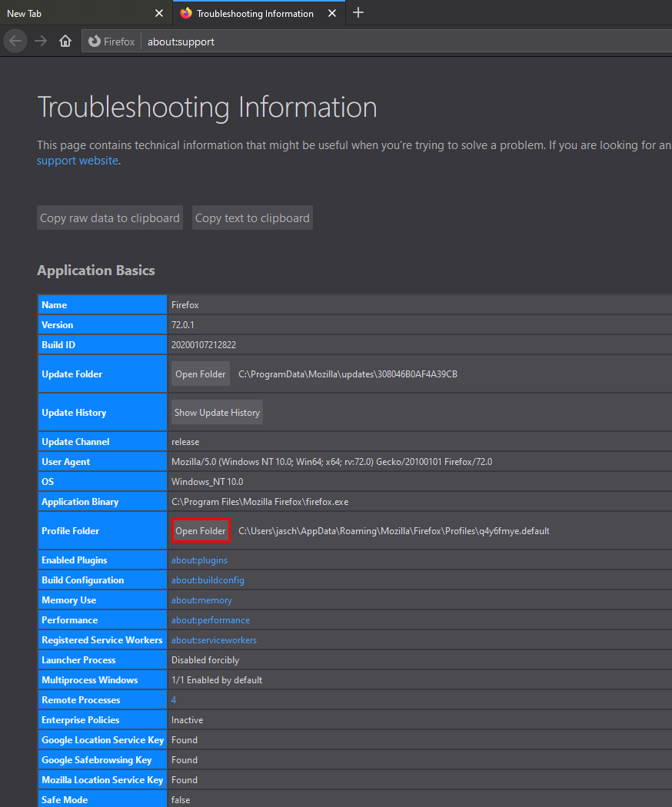Viewport: 672px width, 807px height.
Task: Click the Launcher Process value Disabled forcibly
Action: (205, 659)
